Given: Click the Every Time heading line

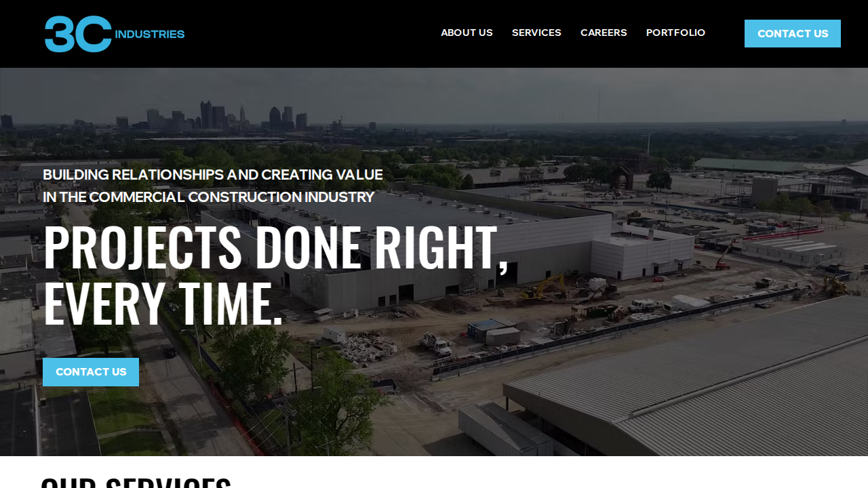Looking at the screenshot, I should [163, 304].
